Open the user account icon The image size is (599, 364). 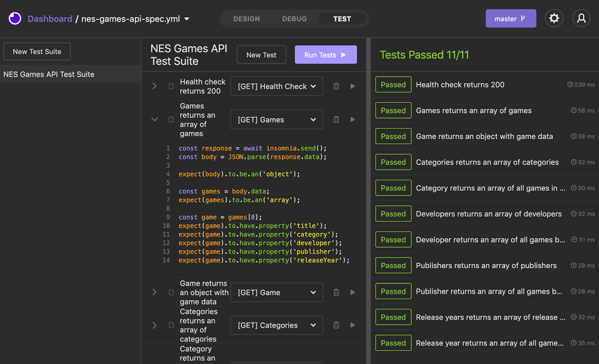[x=581, y=18]
